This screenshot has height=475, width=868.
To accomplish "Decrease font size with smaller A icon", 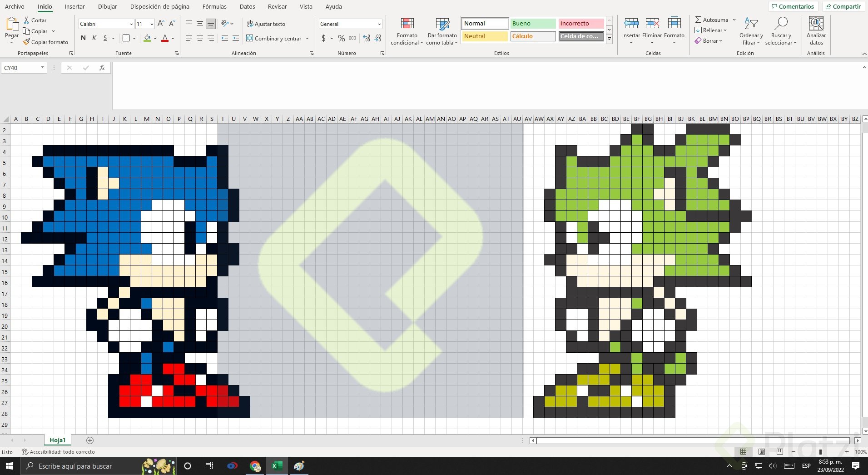I will [x=172, y=24].
